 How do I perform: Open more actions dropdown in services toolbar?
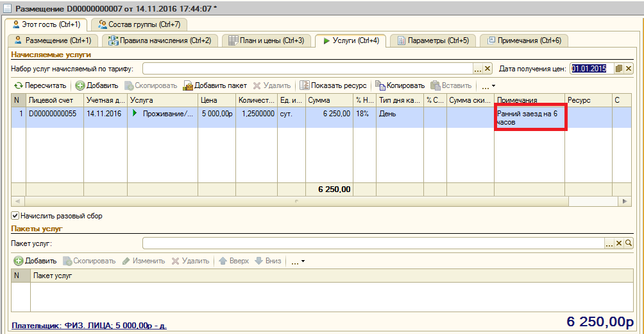point(488,85)
